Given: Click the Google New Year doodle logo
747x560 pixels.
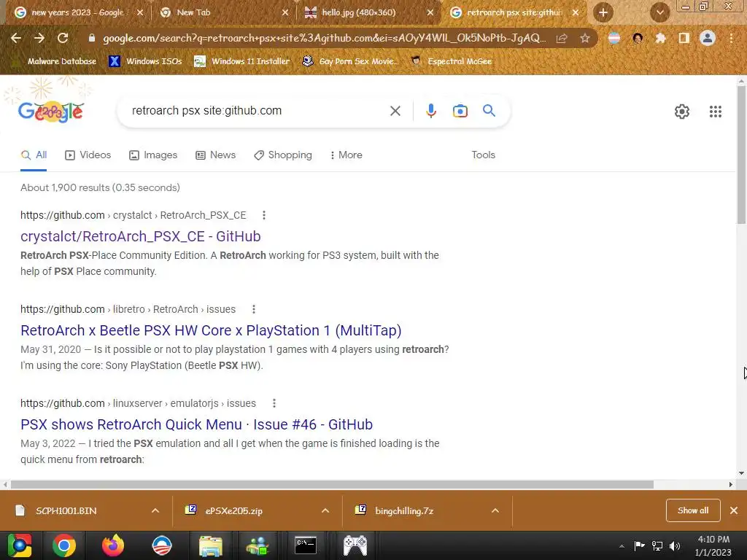Looking at the screenshot, I should (50, 112).
